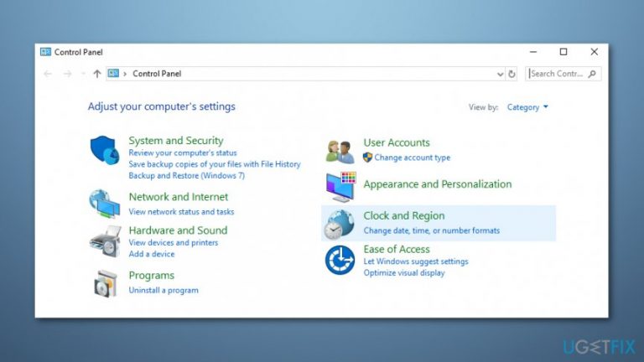Open the Programs disc box icon
This screenshot has width=644, height=362.
coord(106,283)
